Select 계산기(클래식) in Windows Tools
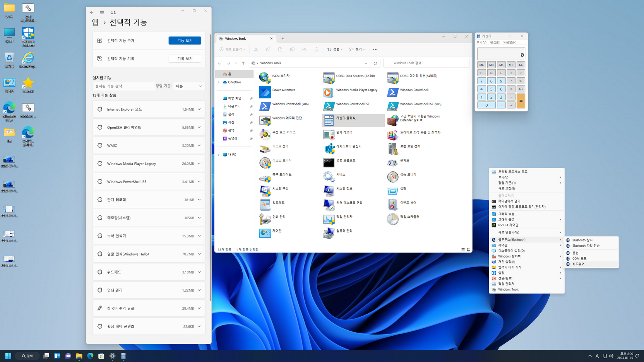This screenshot has width=644, height=362. (353, 120)
